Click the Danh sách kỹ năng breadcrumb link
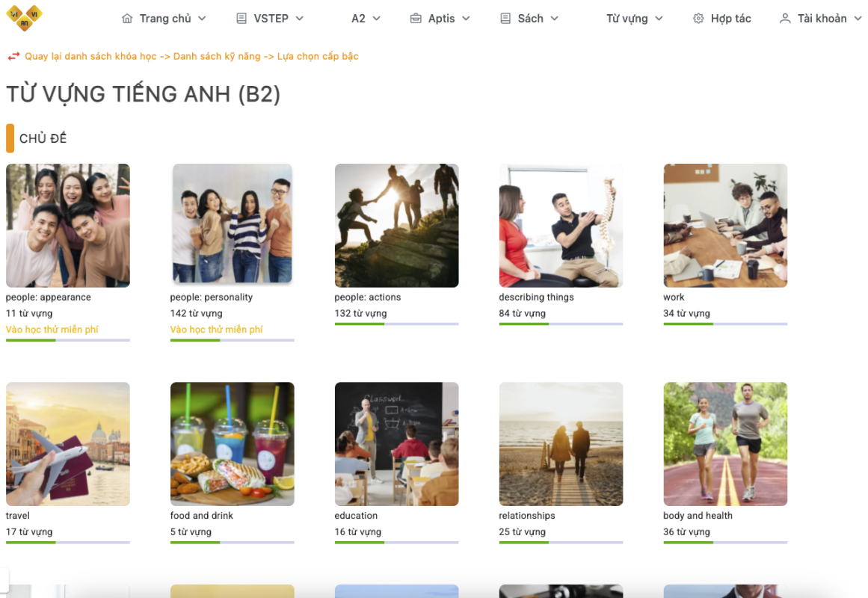The height and width of the screenshot is (598, 868). click(x=217, y=56)
